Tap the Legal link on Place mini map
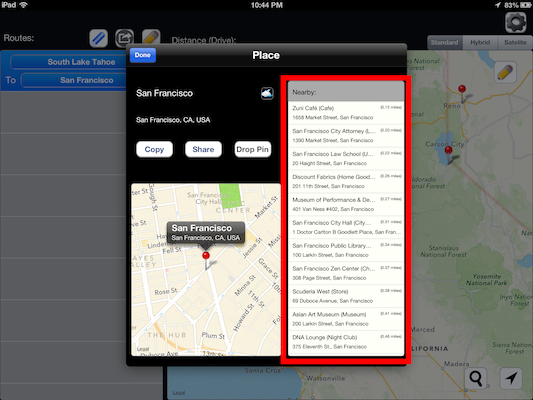This screenshot has height=400, width=533. click(143, 349)
